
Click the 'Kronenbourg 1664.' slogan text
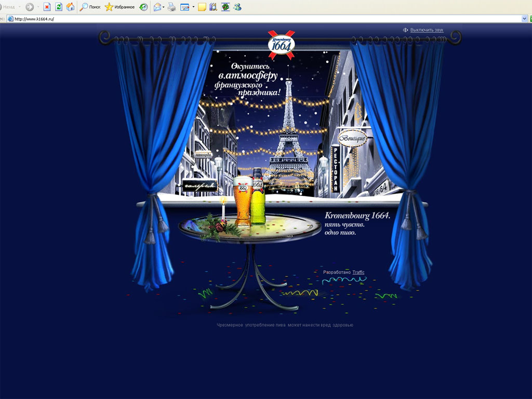[357, 216]
